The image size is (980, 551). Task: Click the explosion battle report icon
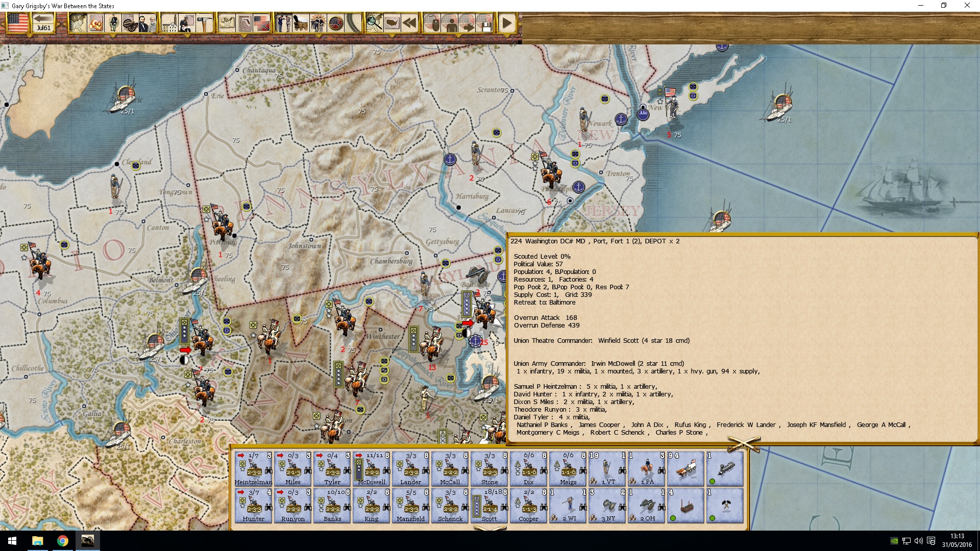point(95,23)
